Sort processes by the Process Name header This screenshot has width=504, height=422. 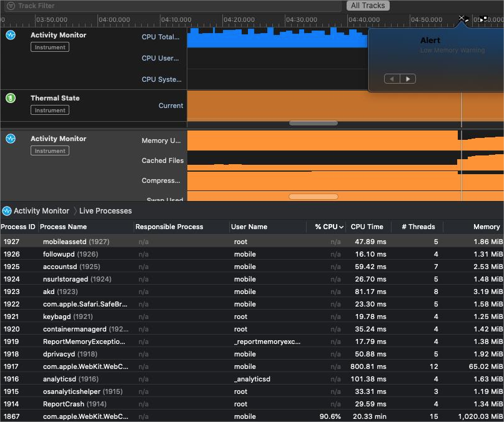(x=64, y=227)
